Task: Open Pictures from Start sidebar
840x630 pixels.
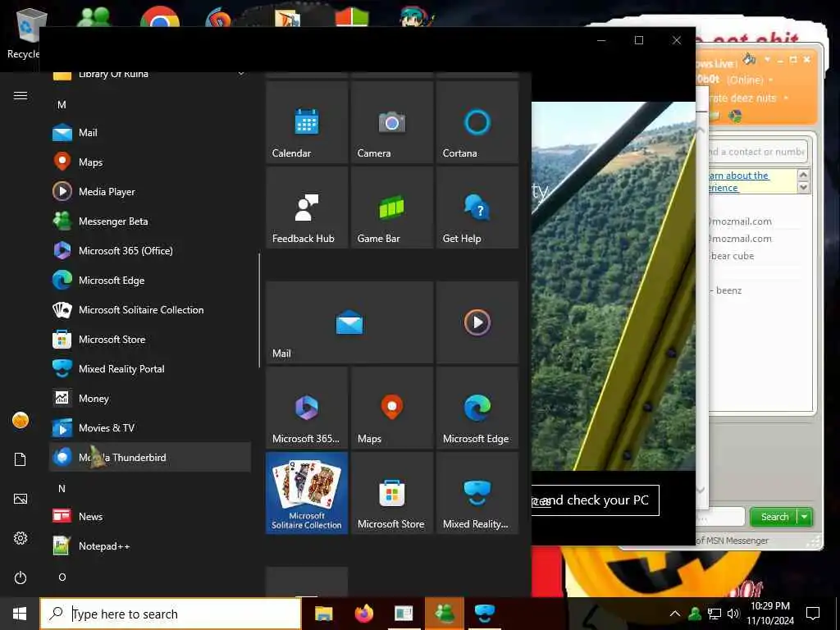Action: pyautogui.click(x=21, y=500)
